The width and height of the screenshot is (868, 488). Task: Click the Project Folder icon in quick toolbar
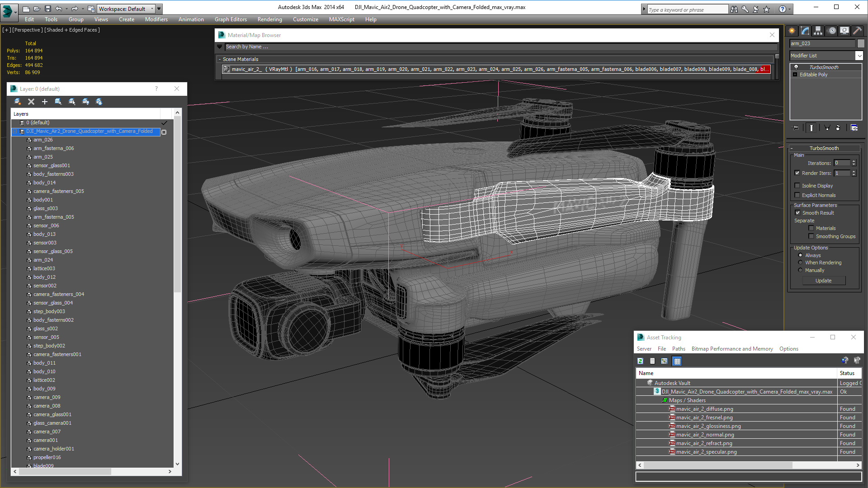[x=91, y=9]
